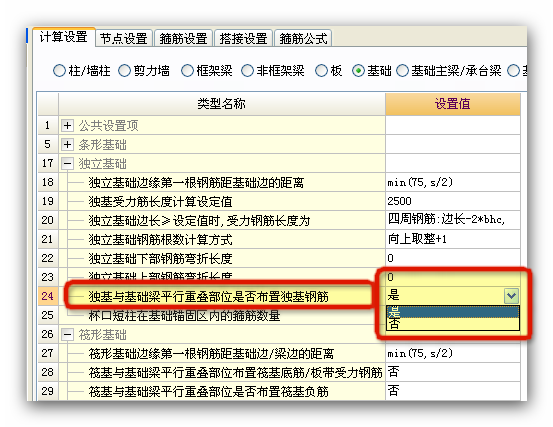Screen dimensions: 553x427
Task: Select the 柱/墙柱 radio button
Action: (x=59, y=71)
